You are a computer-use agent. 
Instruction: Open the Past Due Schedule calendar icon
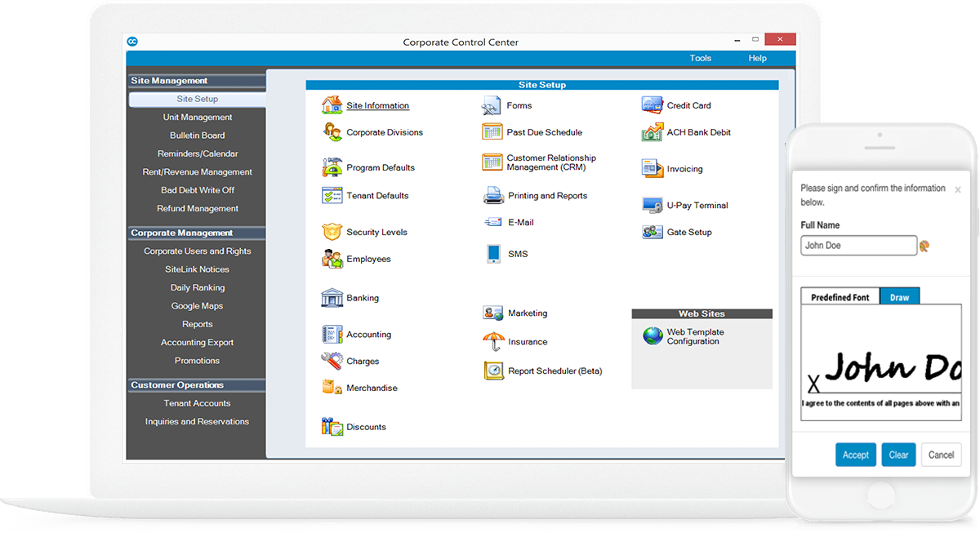pos(492,132)
